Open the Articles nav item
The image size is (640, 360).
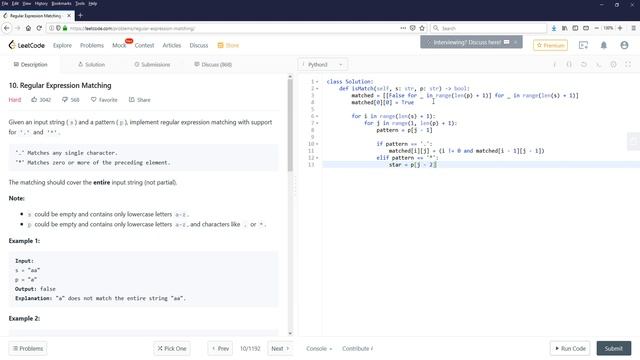point(172,45)
